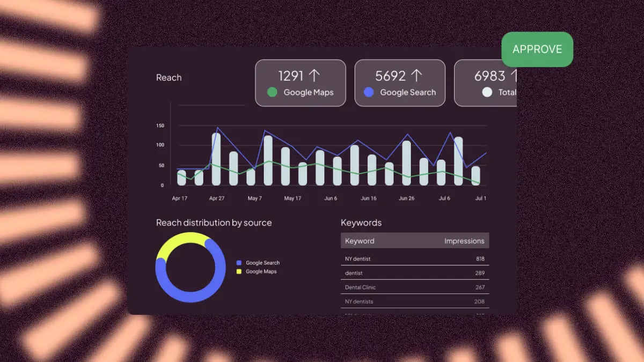Screen dimensions: 644x362
Task: Sort by the Impressions column header
Action: [464, 241]
